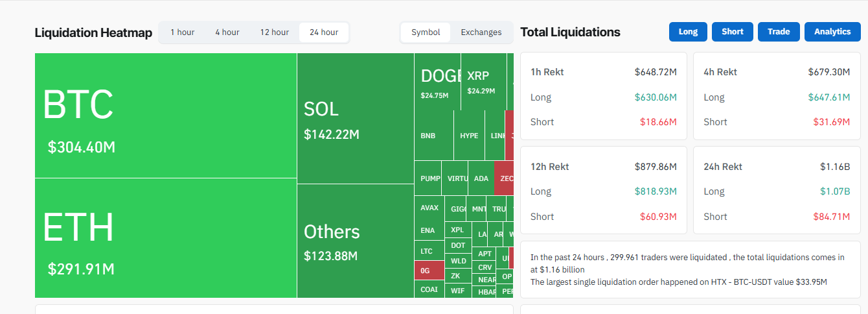Click the BTC heatmap tile

click(x=165, y=115)
